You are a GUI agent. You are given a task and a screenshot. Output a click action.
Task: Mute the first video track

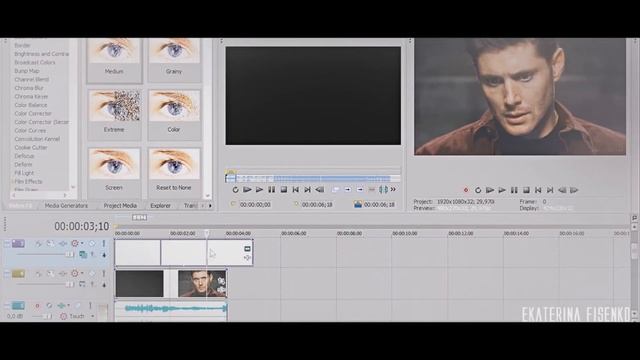point(92,244)
